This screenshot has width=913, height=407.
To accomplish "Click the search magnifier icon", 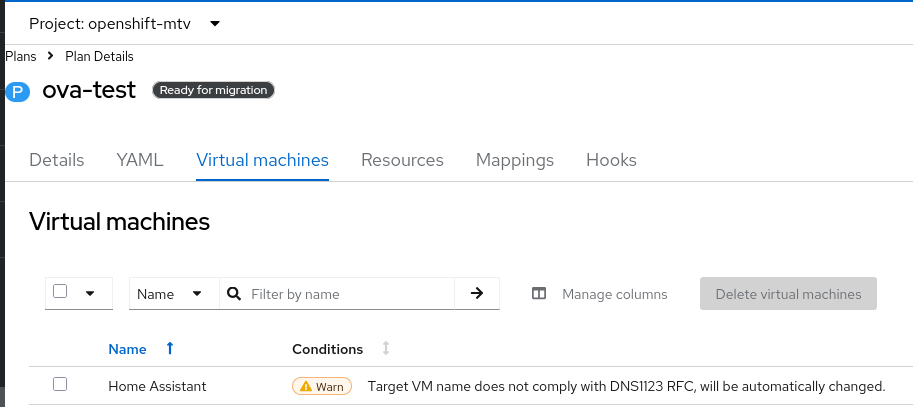I will coord(234,294).
